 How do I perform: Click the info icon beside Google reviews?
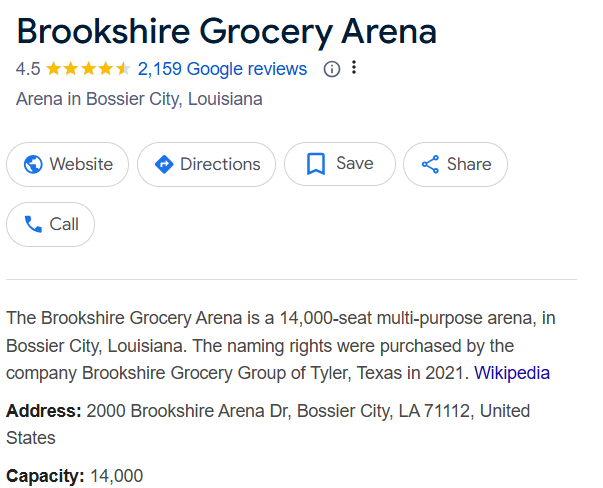click(x=332, y=69)
